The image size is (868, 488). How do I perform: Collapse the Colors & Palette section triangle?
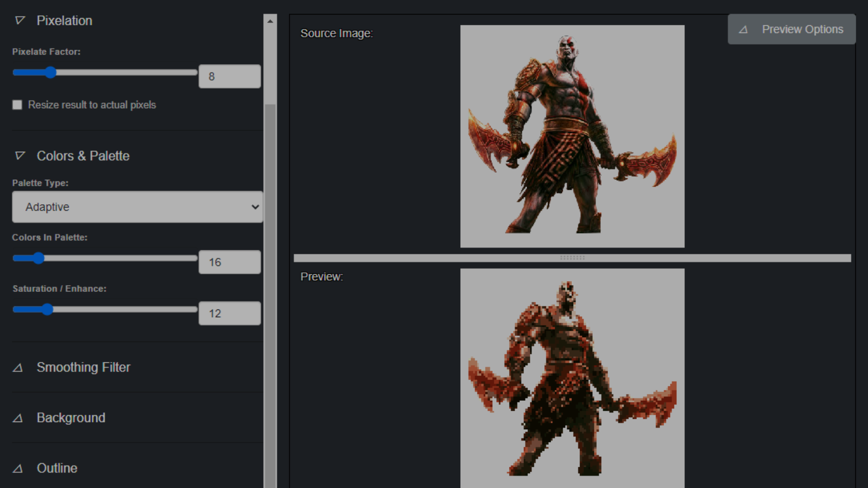point(20,156)
